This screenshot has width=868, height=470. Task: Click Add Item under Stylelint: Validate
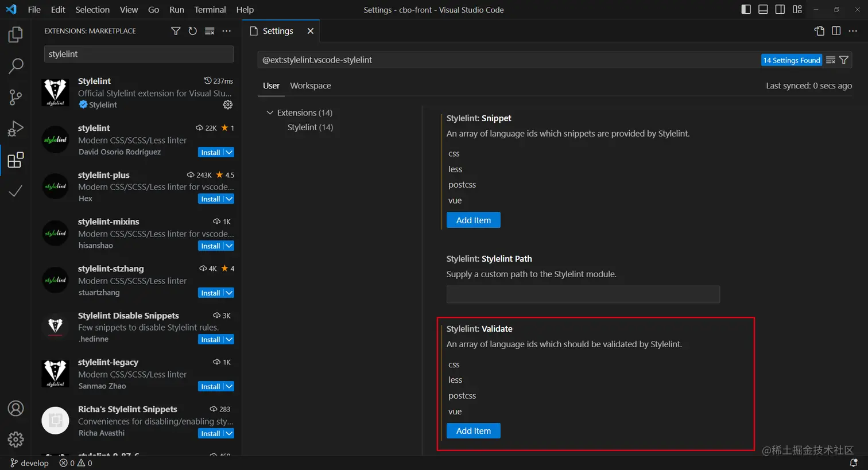[x=473, y=431]
